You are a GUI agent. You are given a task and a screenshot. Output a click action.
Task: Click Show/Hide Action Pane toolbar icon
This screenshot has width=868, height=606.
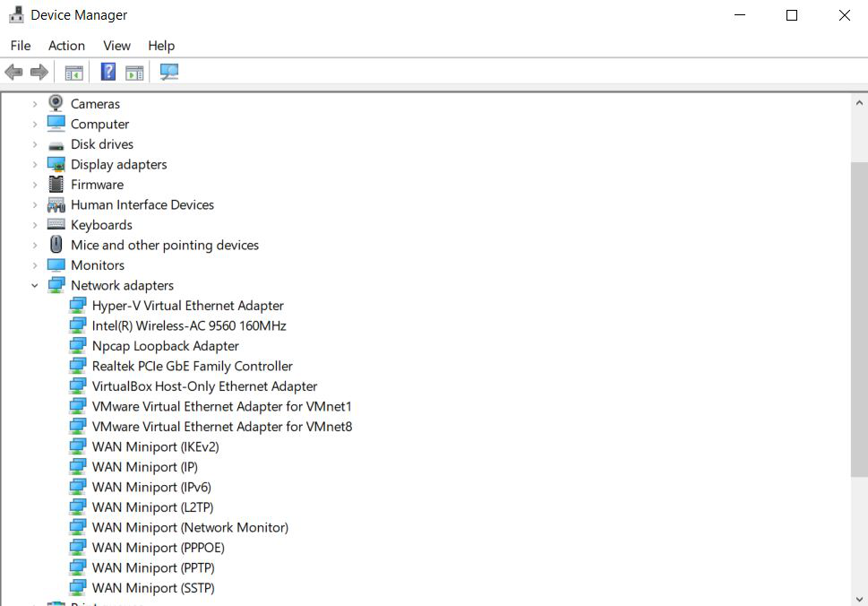[x=134, y=73]
